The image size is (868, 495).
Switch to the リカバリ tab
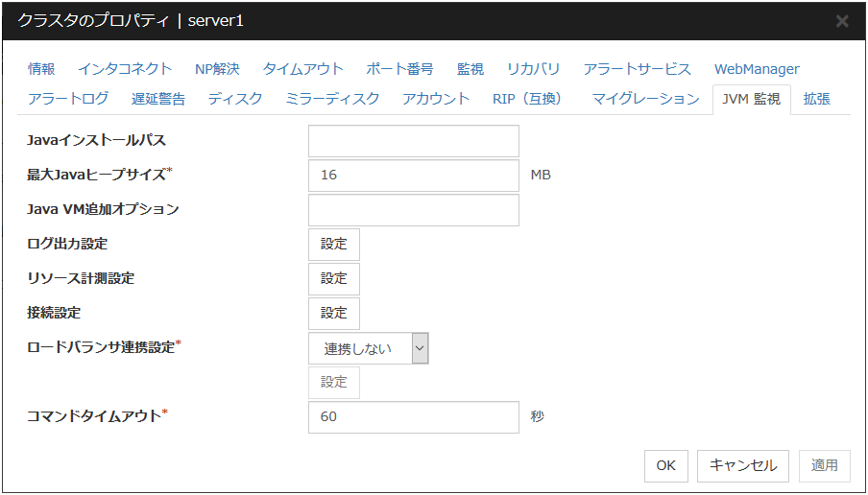[533, 69]
